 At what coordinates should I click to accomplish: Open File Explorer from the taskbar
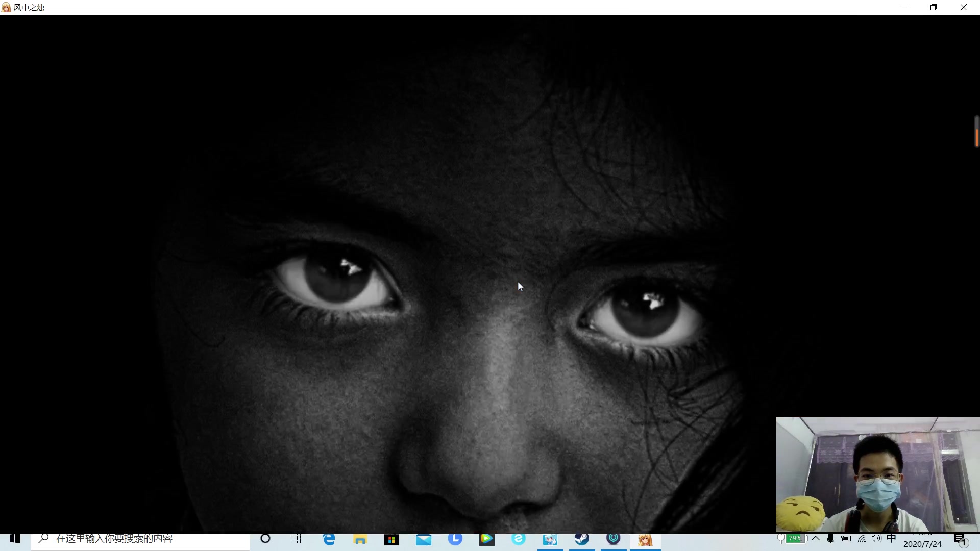coord(360,539)
